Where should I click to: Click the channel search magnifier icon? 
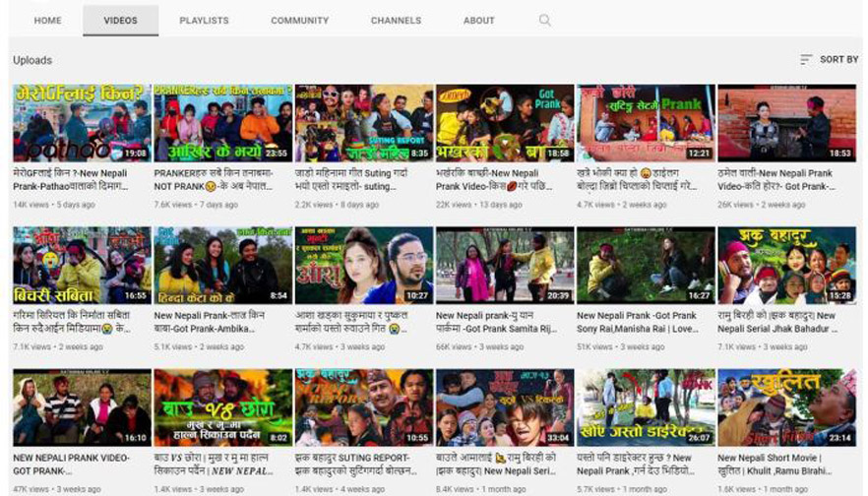(545, 20)
